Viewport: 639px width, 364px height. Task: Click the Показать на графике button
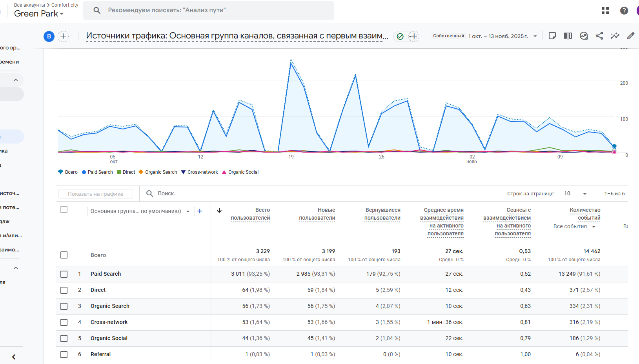click(96, 194)
